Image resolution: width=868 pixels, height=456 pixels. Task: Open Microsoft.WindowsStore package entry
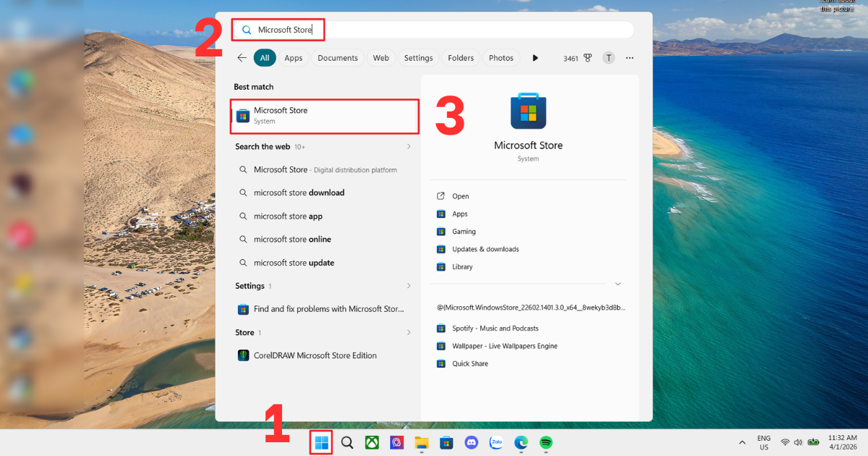pyautogui.click(x=531, y=307)
